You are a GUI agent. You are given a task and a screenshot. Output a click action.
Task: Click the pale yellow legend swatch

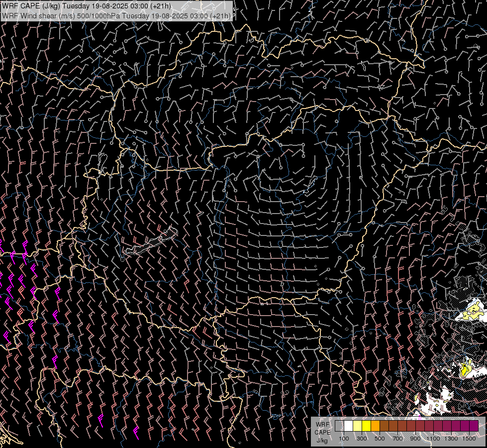(358, 426)
